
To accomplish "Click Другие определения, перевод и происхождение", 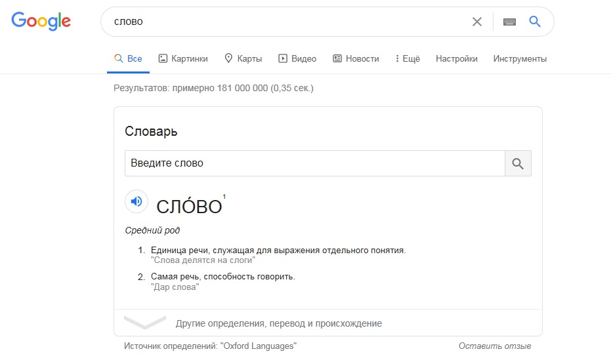I will point(279,323).
